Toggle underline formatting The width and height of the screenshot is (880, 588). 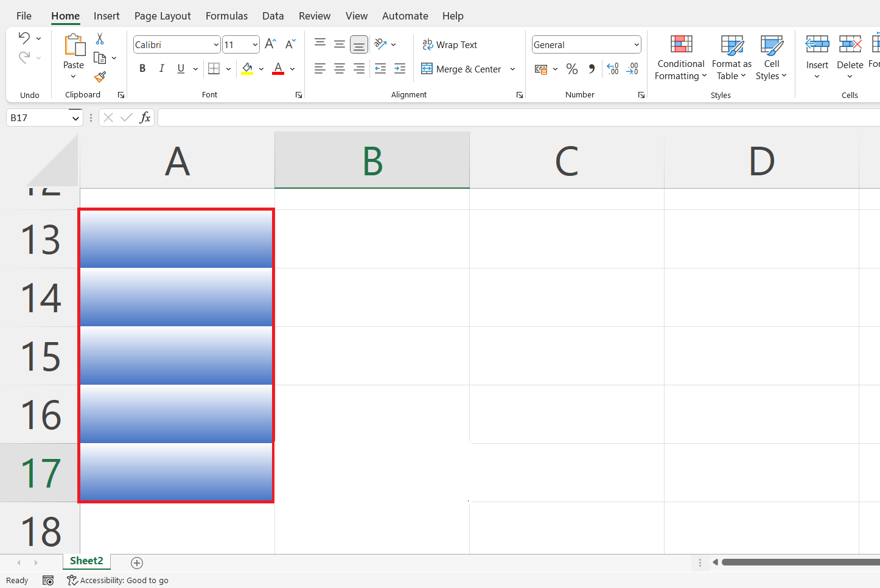180,68
